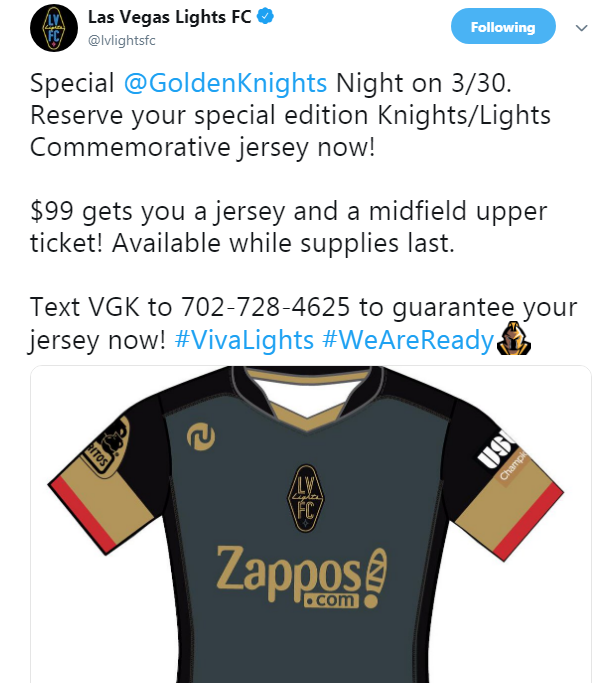Click the gold manufacturer logo on the jersey chest
The image size is (613, 683).
201,437
